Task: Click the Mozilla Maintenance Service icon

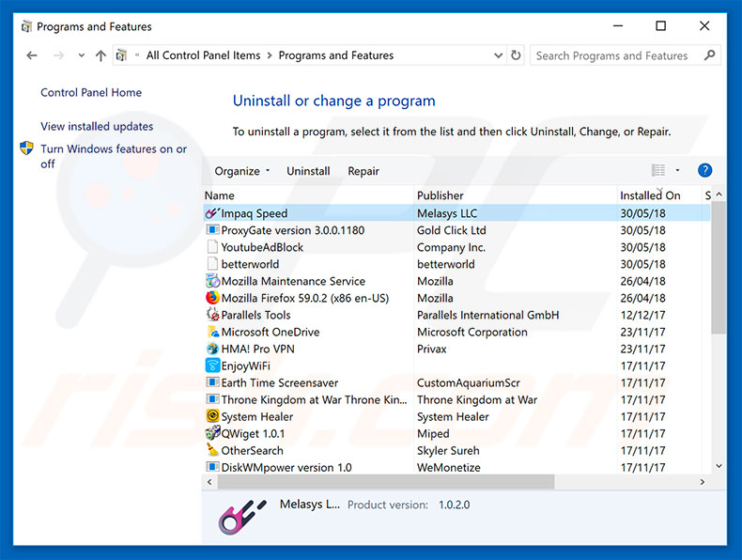Action: pos(212,281)
